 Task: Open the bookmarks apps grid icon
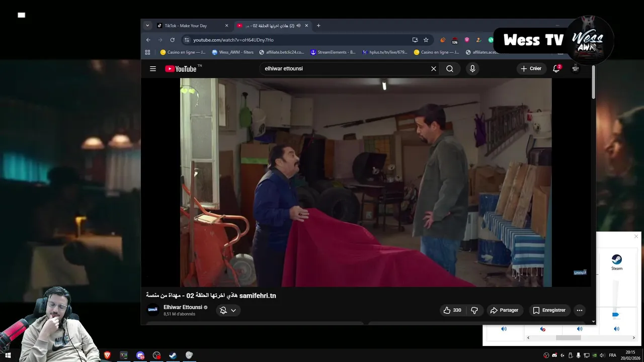147,52
